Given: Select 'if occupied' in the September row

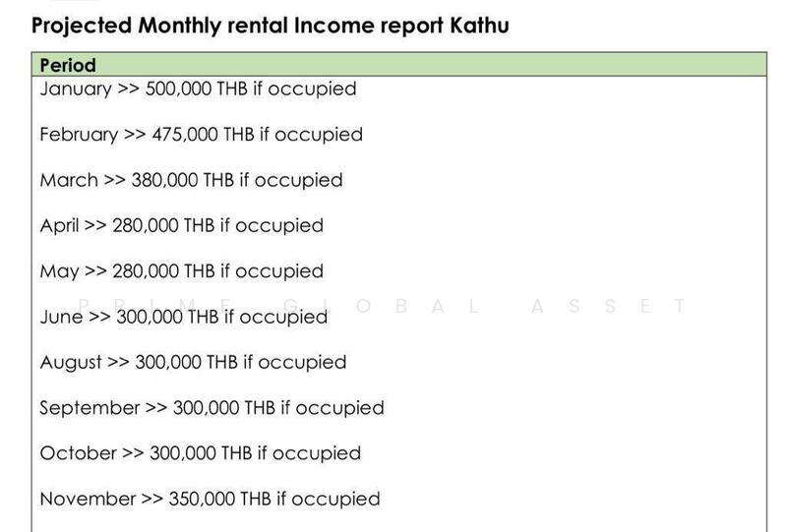Looking at the screenshot, I should point(332,407).
